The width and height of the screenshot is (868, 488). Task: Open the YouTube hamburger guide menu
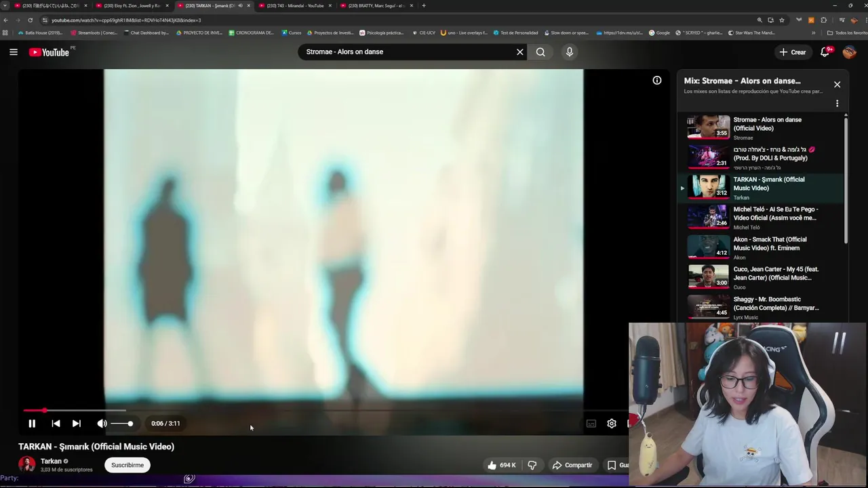point(13,52)
